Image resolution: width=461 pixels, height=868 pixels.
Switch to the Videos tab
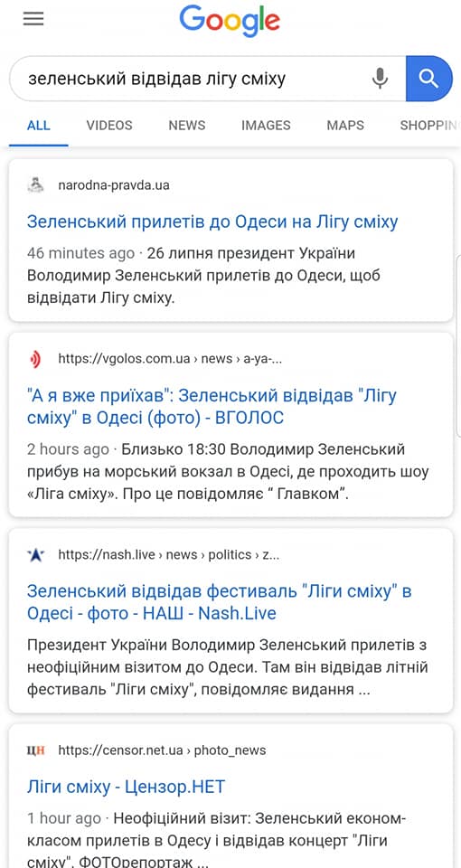(109, 126)
